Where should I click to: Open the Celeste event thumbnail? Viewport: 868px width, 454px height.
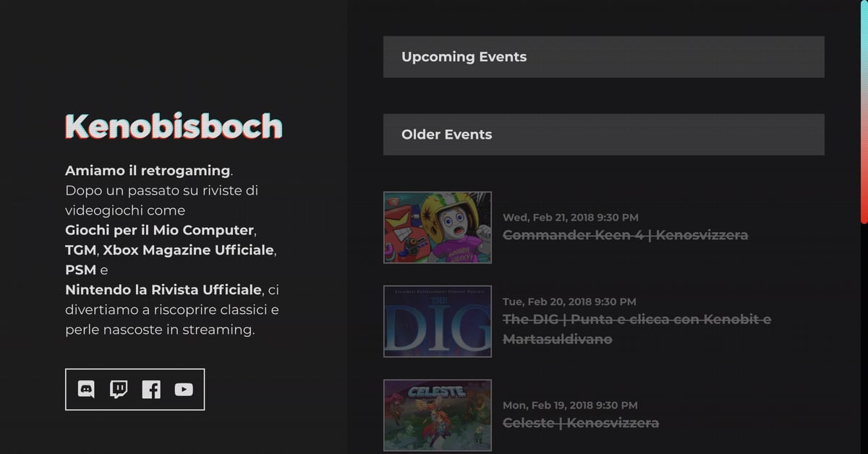click(x=438, y=415)
